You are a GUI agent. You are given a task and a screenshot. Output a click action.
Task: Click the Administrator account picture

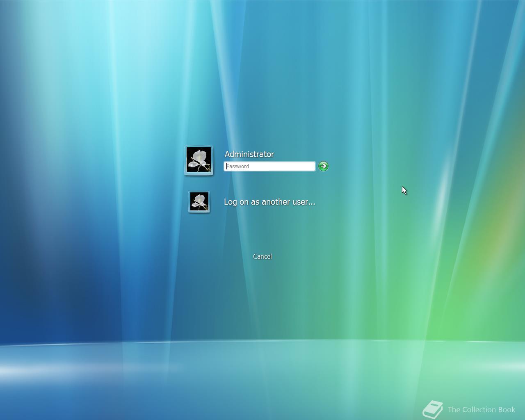click(199, 160)
